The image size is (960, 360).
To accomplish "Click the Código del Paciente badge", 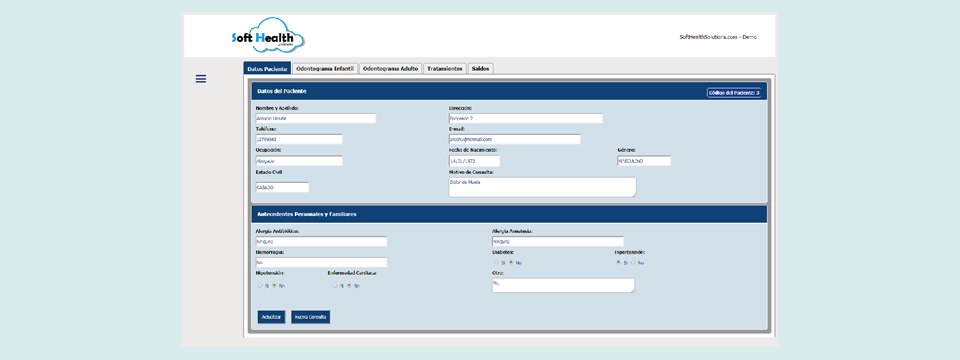I will pyautogui.click(x=734, y=93).
